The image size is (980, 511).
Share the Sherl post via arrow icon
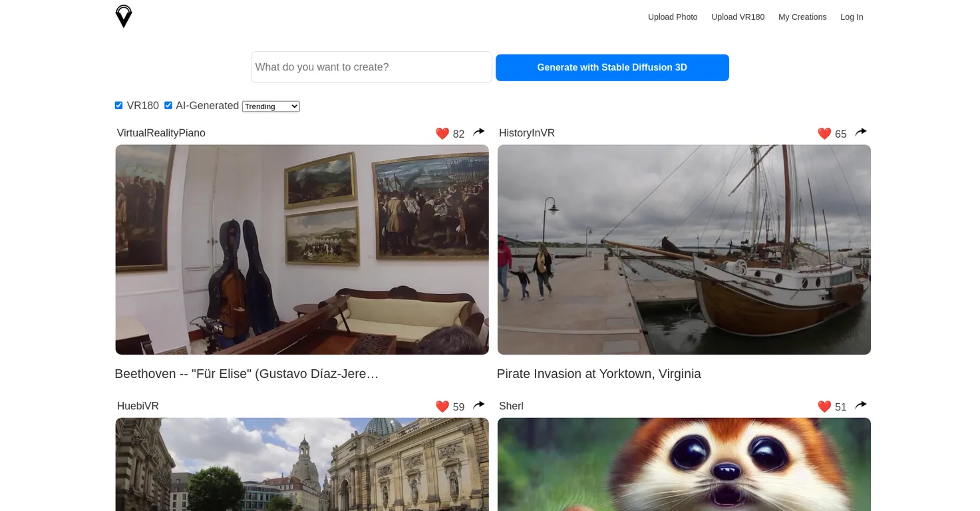point(861,405)
